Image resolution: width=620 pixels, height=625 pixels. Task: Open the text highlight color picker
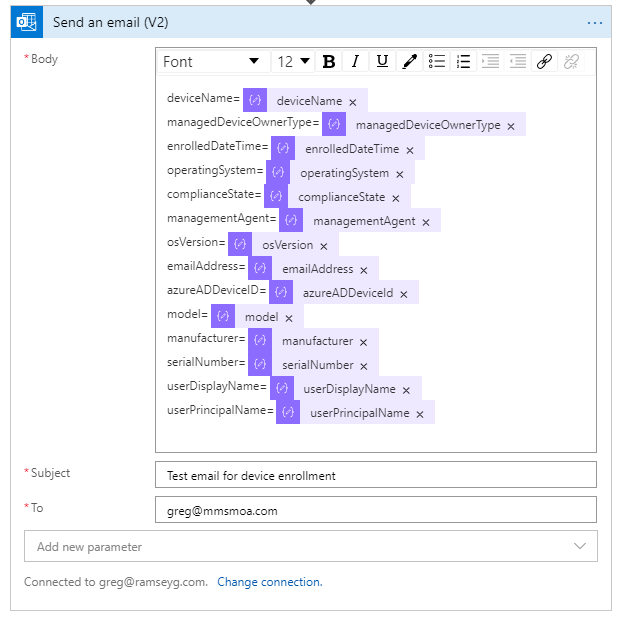[x=409, y=62]
